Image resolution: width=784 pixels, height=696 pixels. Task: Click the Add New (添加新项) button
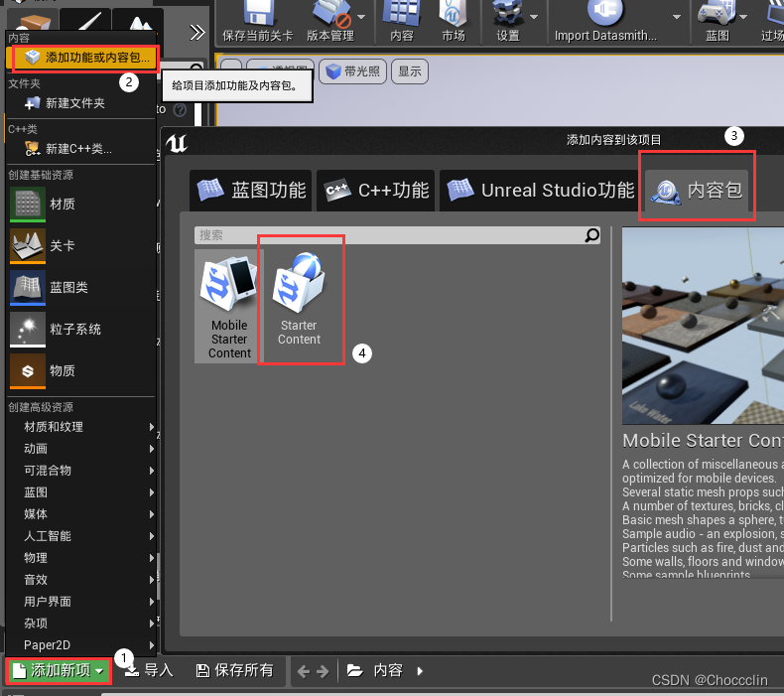click(59, 670)
